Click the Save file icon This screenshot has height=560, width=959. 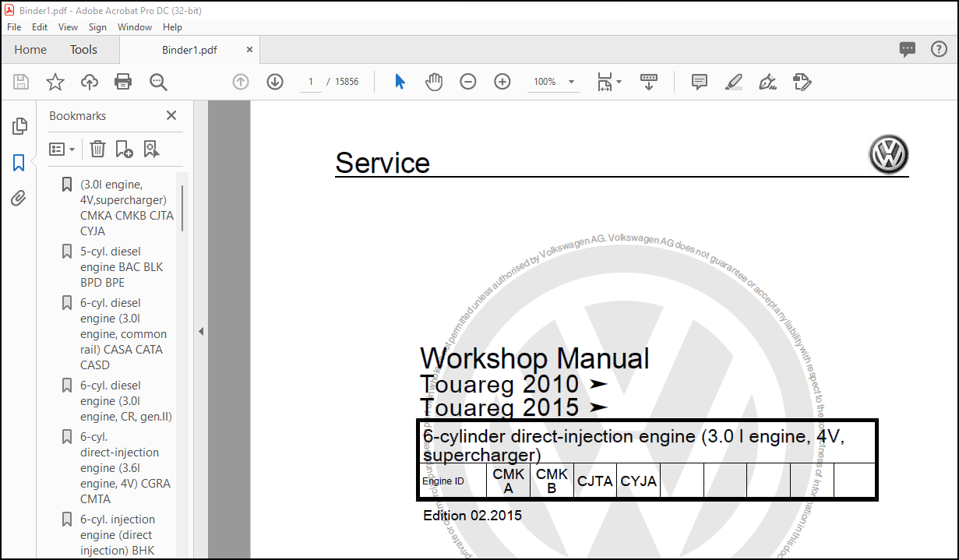click(x=21, y=82)
